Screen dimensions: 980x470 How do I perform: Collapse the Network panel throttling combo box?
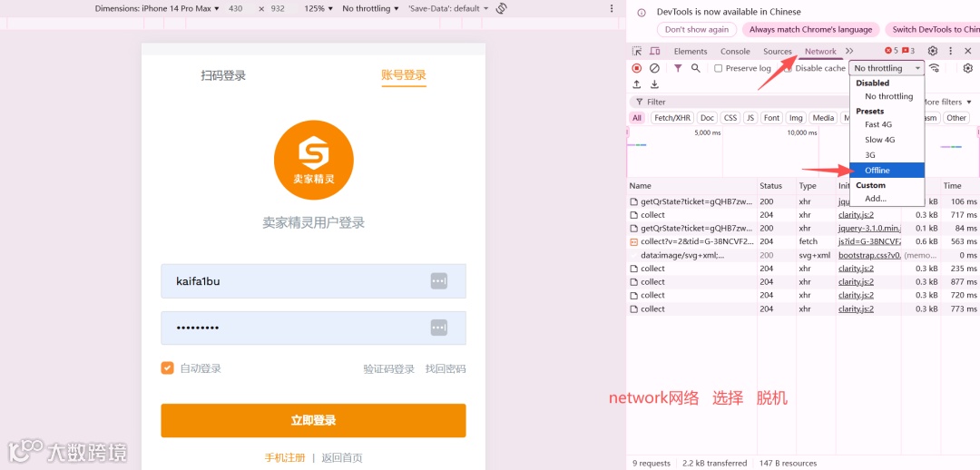[x=887, y=68]
